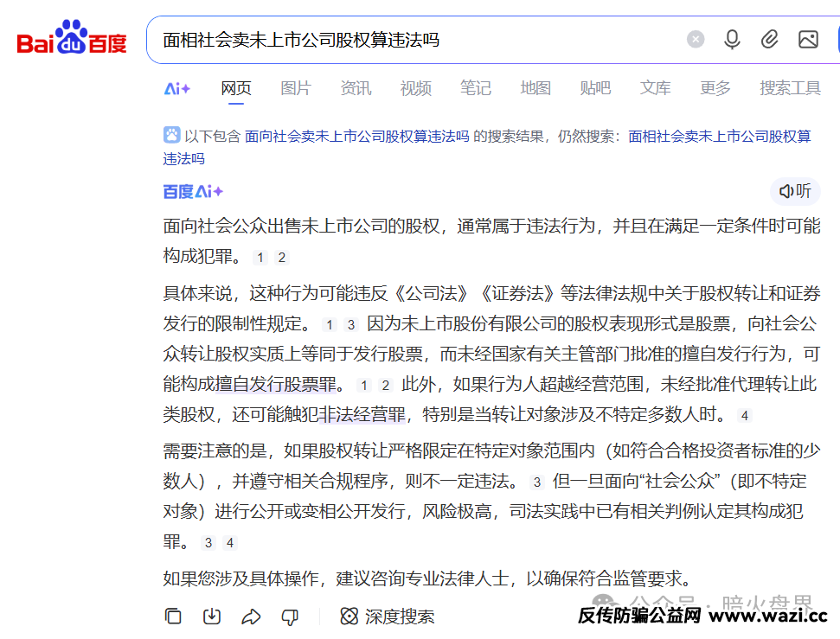
Task: Expand the 更多 menu
Action: coord(715,88)
